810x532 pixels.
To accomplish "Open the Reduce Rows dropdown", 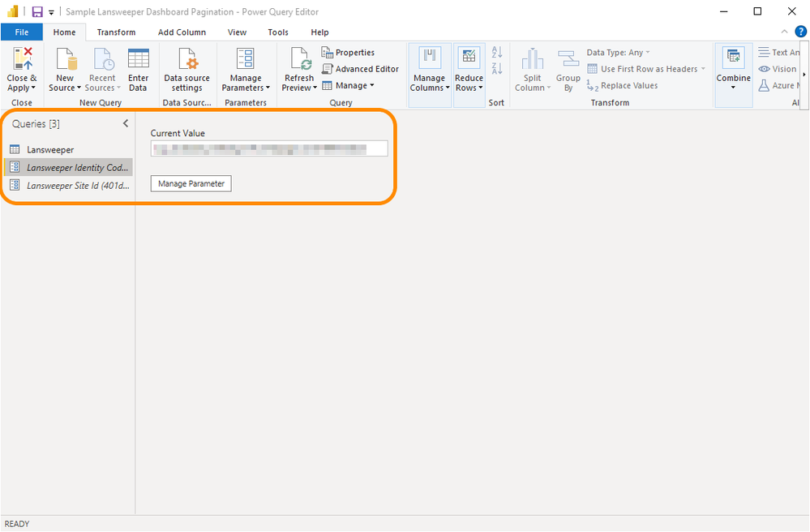I will click(469, 88).
